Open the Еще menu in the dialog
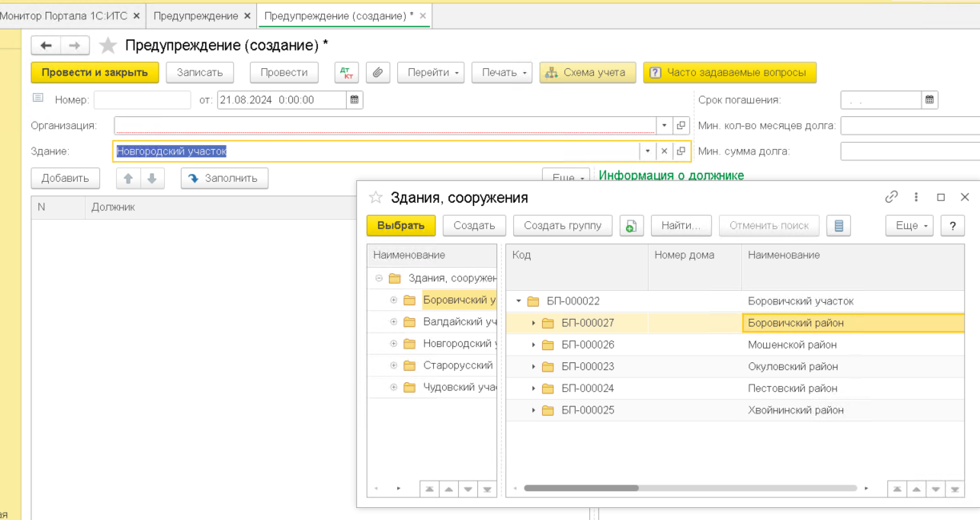 pyautogui.click(x=910, y=226)
